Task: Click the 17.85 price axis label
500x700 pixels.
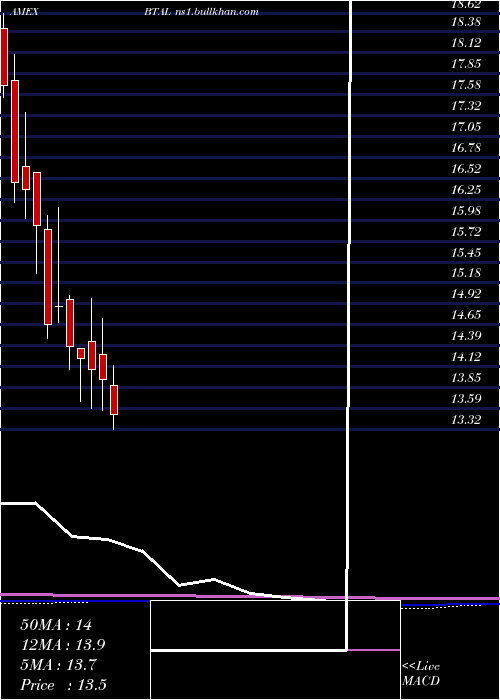Action: [x=466, y=64]
